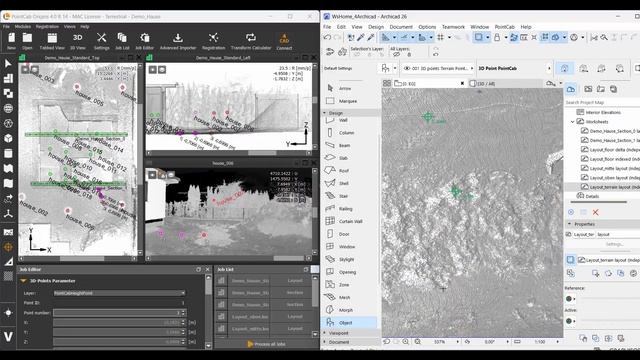Open PointCab Modules menu

pos(22,27)
